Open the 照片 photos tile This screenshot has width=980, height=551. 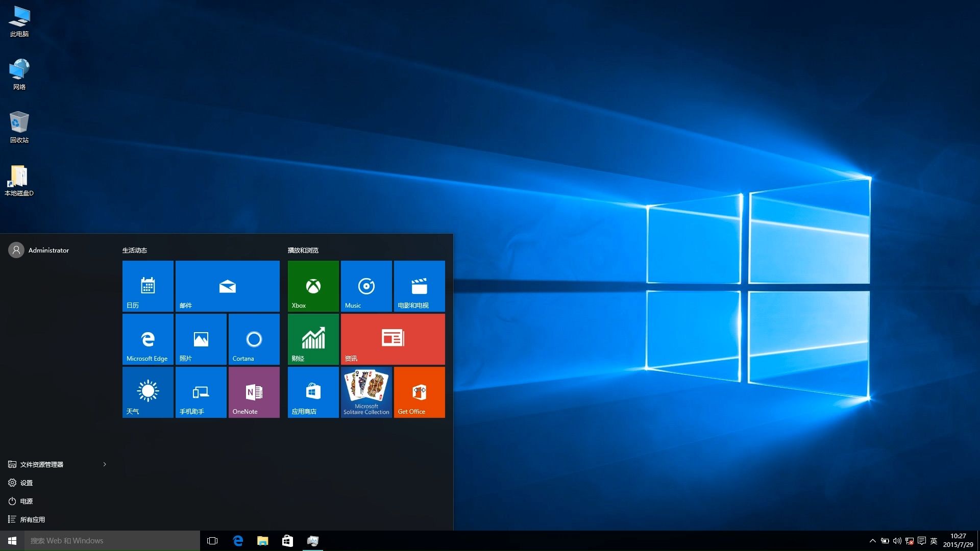201,339
